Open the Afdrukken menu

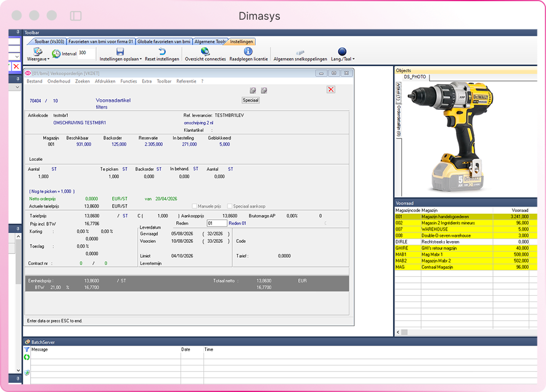click(x=105, y=81)
